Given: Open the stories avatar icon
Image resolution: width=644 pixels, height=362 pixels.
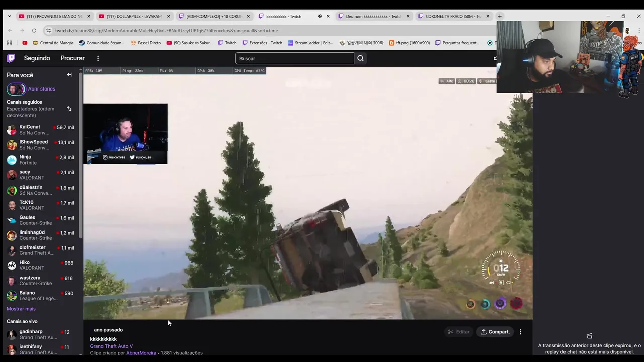Looking at the screenshot, I should [x=16, y=89].
